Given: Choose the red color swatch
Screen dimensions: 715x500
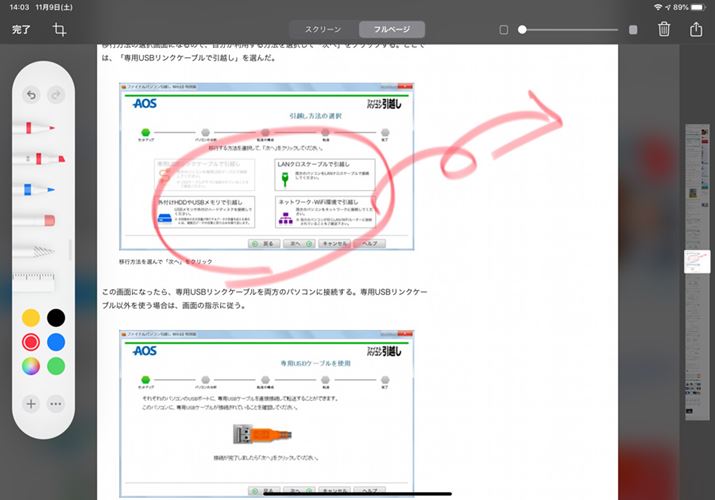Looking at the screenshot, I should click(31, 342).
